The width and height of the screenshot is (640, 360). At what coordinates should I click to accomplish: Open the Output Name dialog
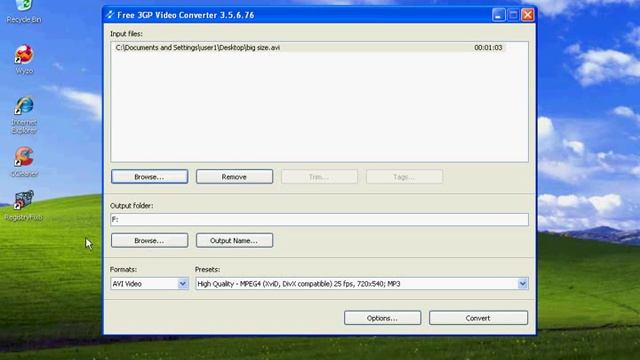point(234,240)
